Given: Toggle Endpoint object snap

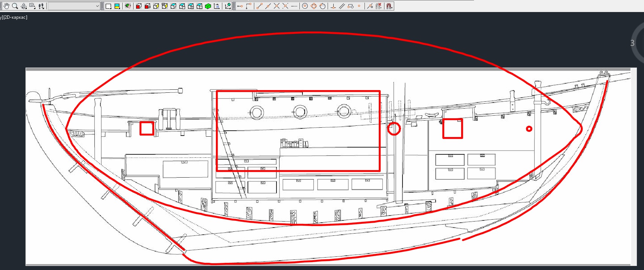Looking at the screenshot, I should 259,6.
